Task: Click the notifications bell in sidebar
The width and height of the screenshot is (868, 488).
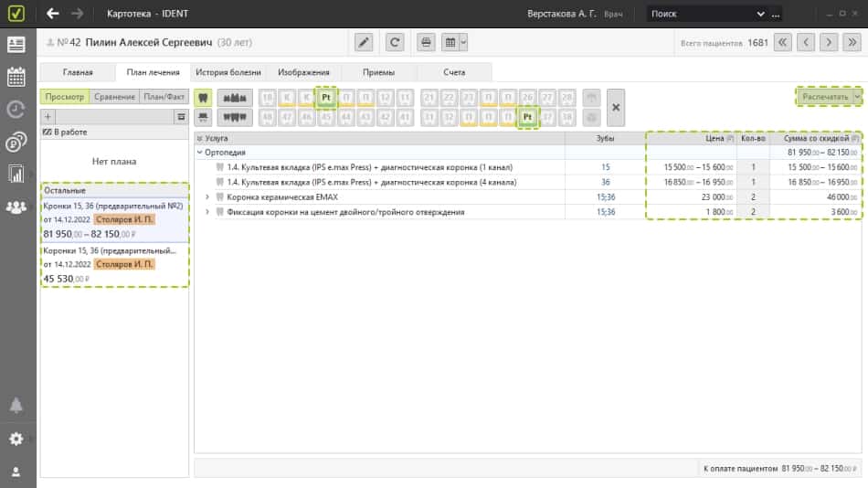Action: click(16, 406)
